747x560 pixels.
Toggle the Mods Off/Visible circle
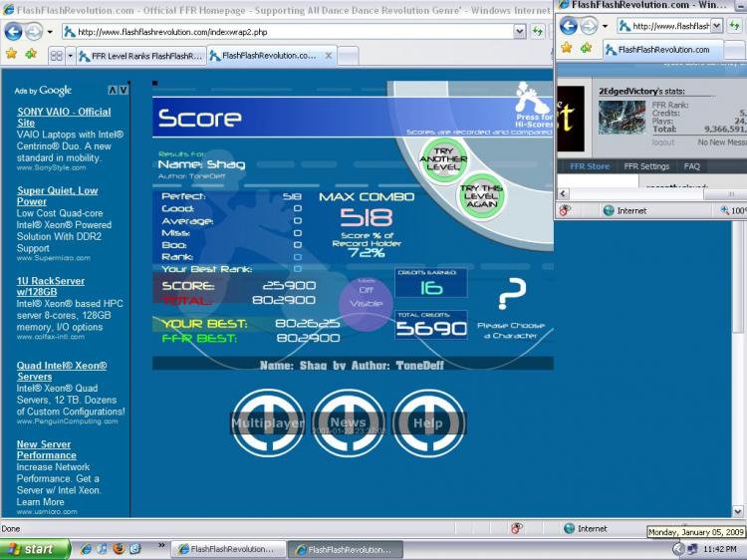click(366, 303)
